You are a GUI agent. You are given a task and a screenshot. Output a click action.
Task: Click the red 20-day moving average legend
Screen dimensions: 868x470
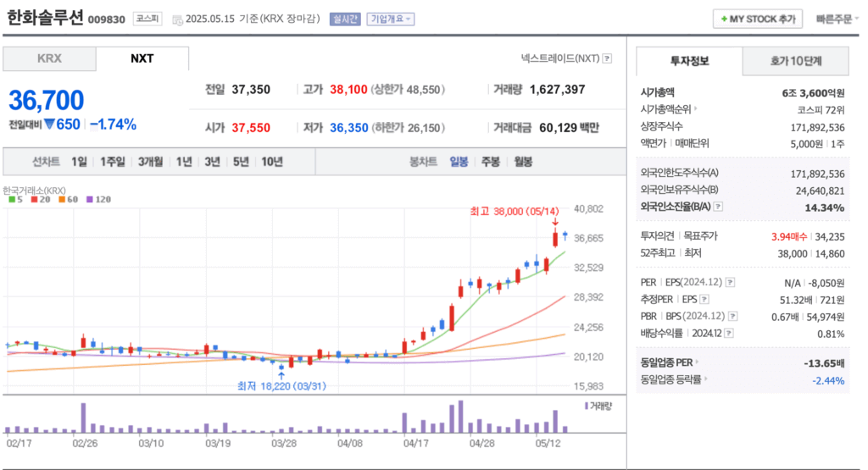pyautogui.click(x=41, y=200)
